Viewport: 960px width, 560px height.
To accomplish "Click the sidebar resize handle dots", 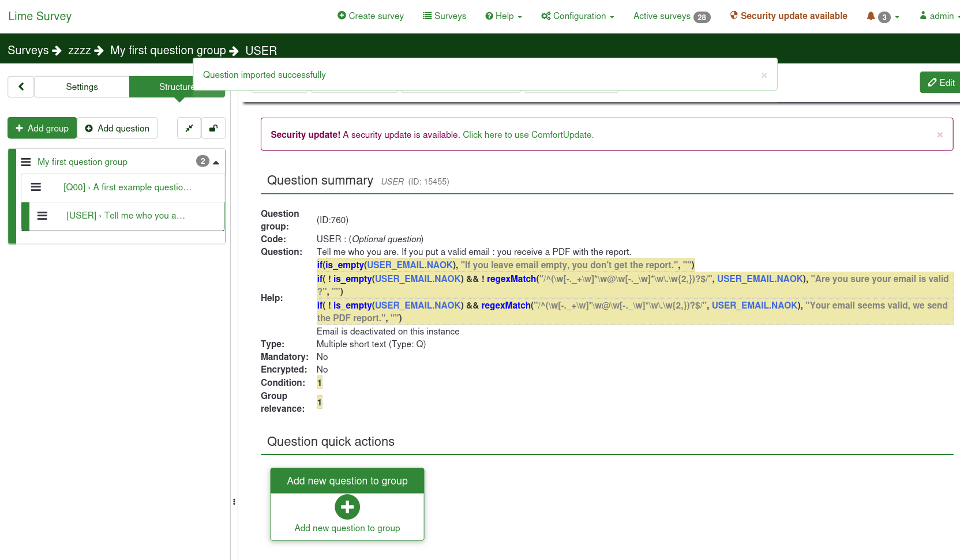I will point(234,502).
